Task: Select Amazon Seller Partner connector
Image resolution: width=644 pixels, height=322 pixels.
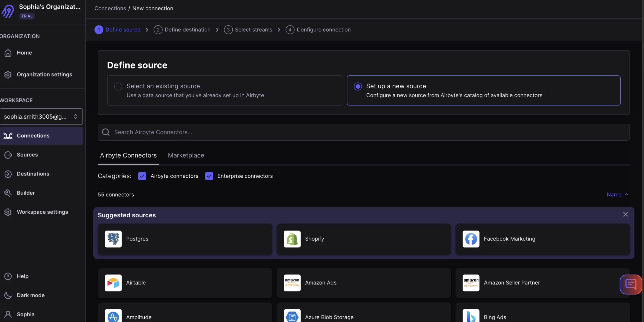Action: coord(543,283)
